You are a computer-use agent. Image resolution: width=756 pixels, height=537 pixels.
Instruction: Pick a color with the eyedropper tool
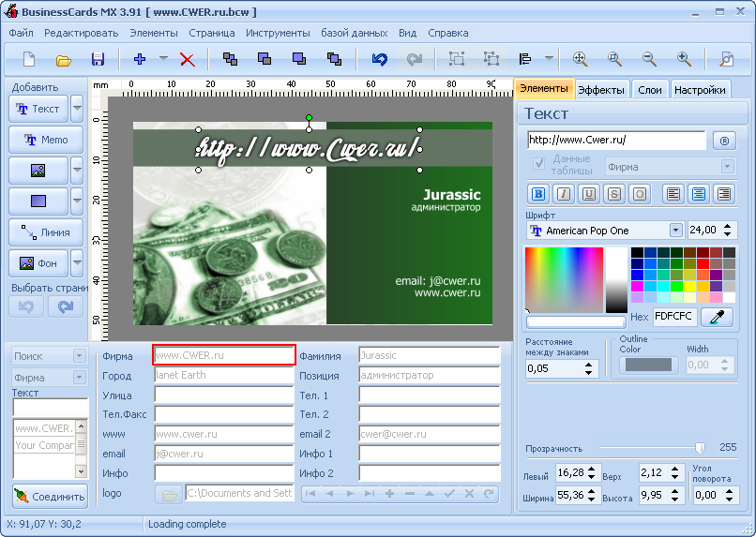point(717,317)
